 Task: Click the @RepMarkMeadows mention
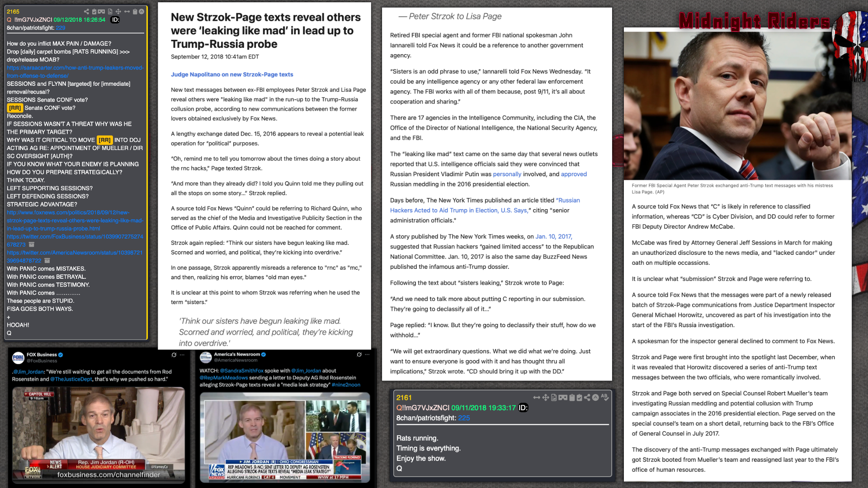click(x=223, y=378)
